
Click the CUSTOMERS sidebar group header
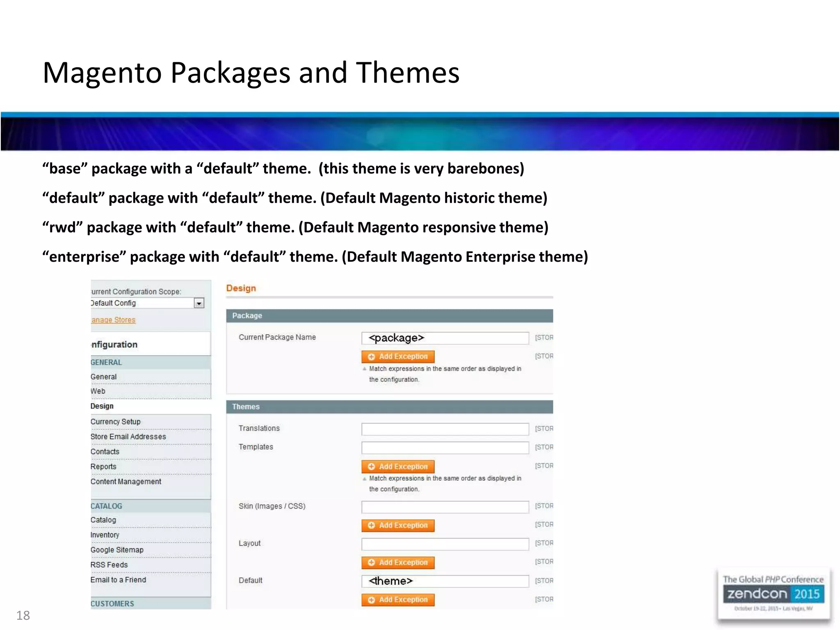click(x=151, y=603)
